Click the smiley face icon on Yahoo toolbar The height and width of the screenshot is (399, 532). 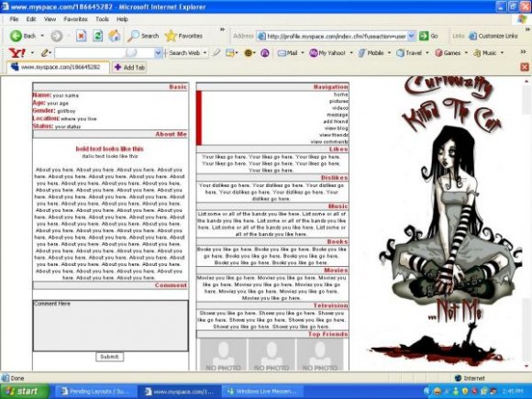coord(249,52)
